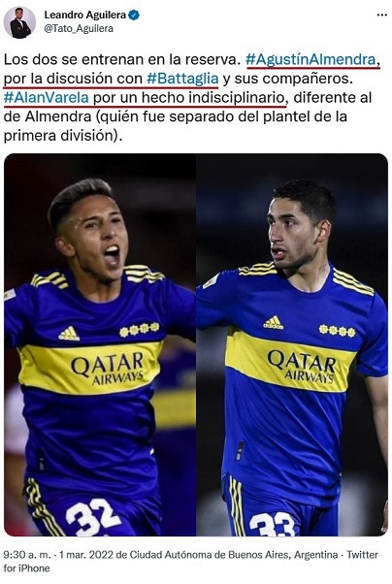Click the Adidas logo on right jersey

pos(273,322)
